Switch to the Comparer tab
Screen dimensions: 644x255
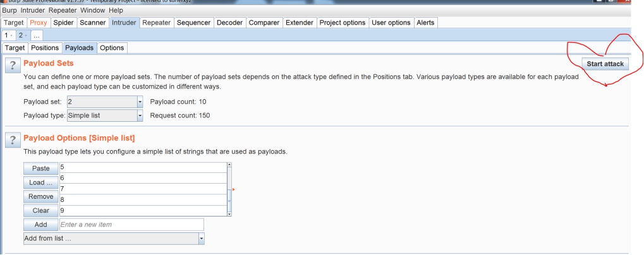(264, 23)
